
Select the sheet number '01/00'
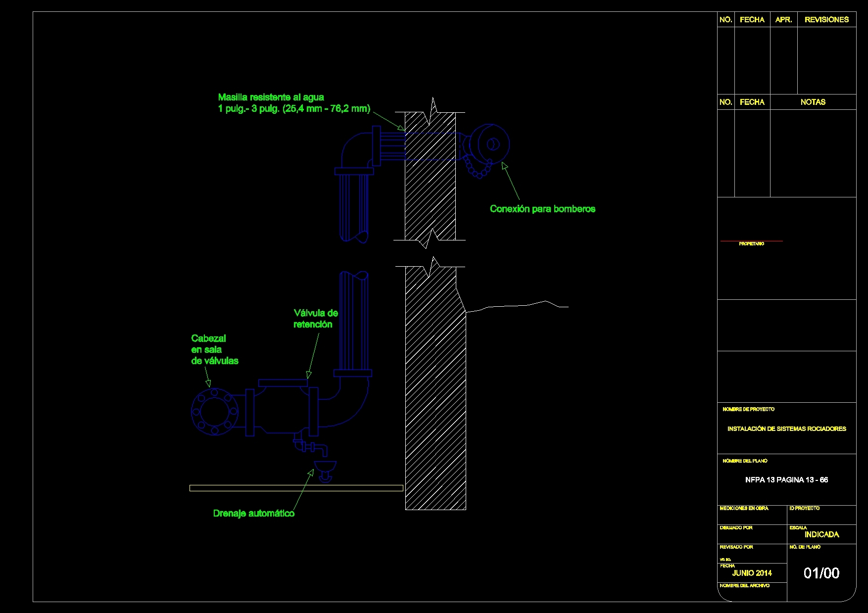[821, 573]
